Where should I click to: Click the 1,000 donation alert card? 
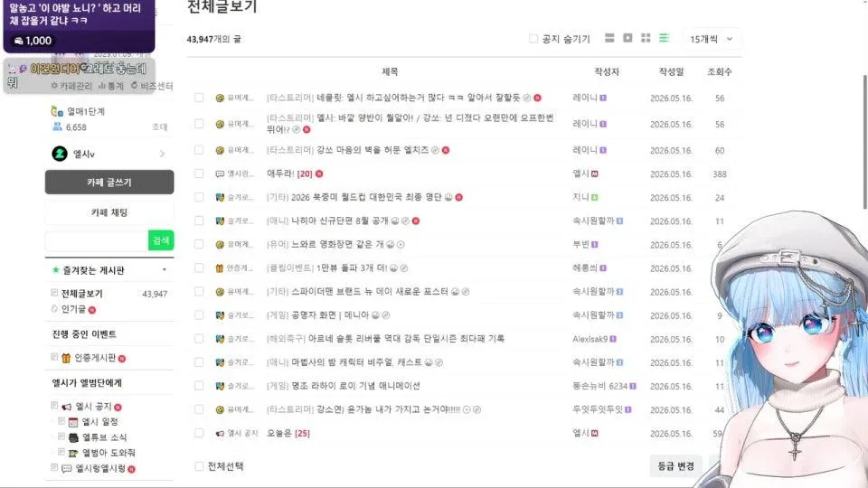pos(80,26)
